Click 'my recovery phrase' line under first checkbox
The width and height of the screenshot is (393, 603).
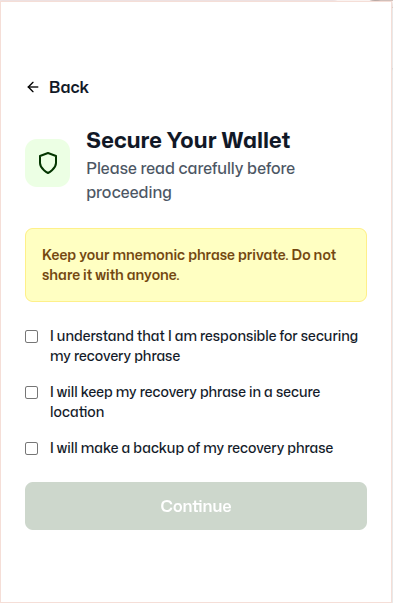(x=115, y=356)
